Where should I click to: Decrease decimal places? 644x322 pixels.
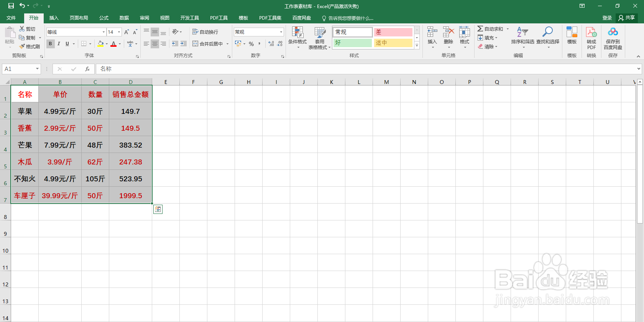pos(280,44)
